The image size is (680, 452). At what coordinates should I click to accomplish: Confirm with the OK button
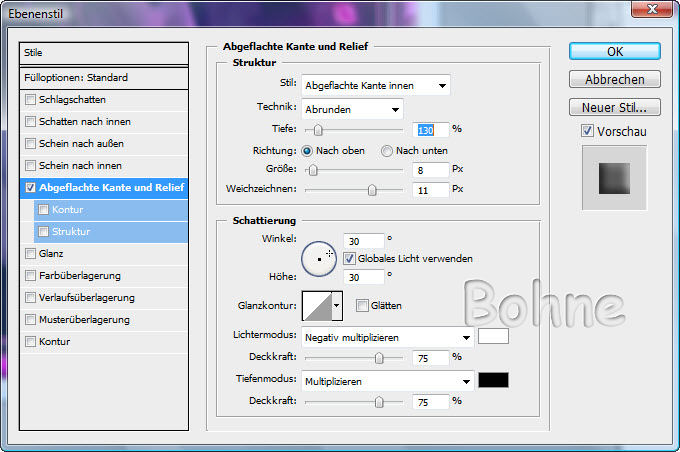point(615,52)
